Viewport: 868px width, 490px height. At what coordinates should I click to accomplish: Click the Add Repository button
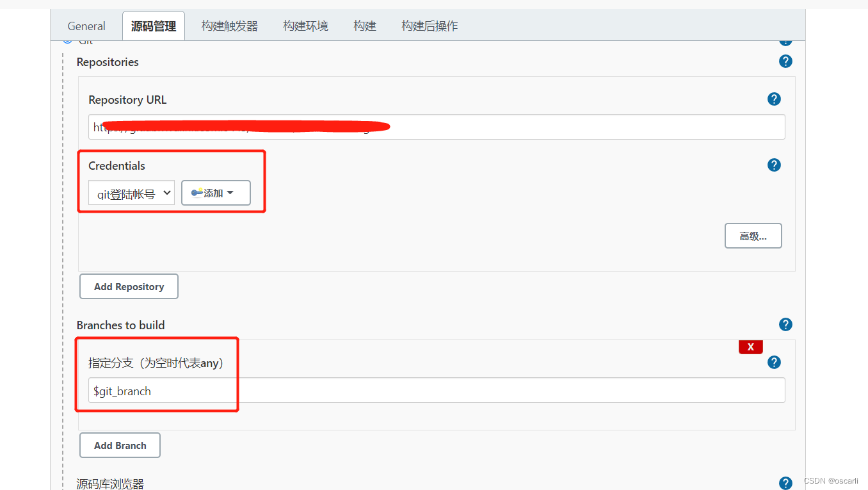click(x=128, y=286)
